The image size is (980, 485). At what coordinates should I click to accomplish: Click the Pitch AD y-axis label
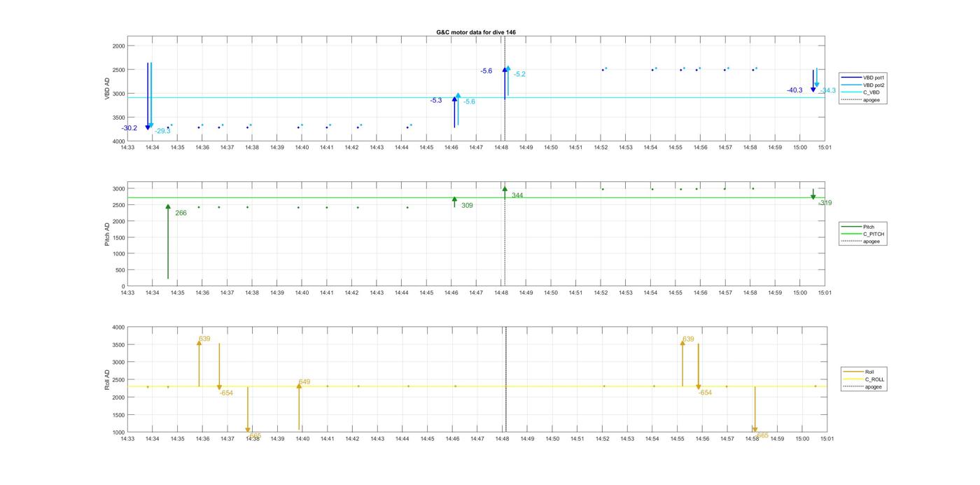(107, 234)
